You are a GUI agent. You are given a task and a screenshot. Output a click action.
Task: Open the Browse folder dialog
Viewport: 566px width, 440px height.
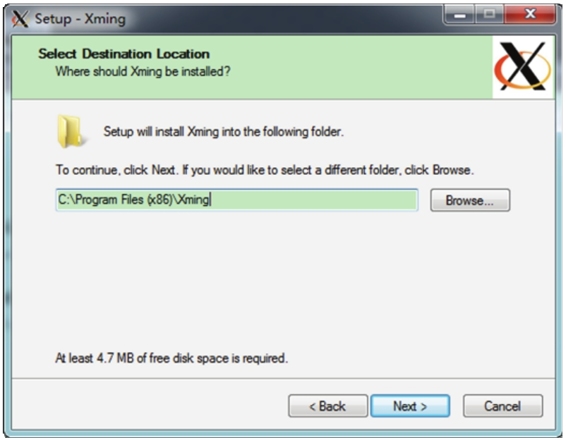tap(470, 200)
